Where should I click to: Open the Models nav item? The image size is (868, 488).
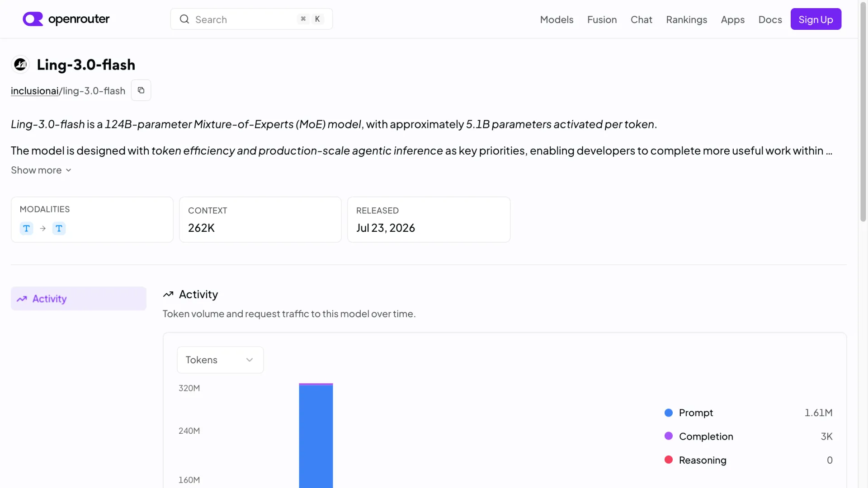click(557, 19)
